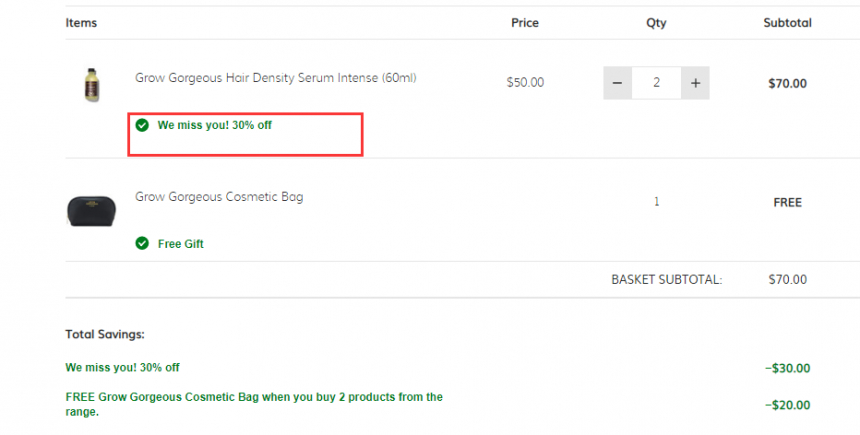The height and width of the screenshot is (435, 860).
Task: Click green checkmark beside Free Gift
Action: [x=142, y=243]
